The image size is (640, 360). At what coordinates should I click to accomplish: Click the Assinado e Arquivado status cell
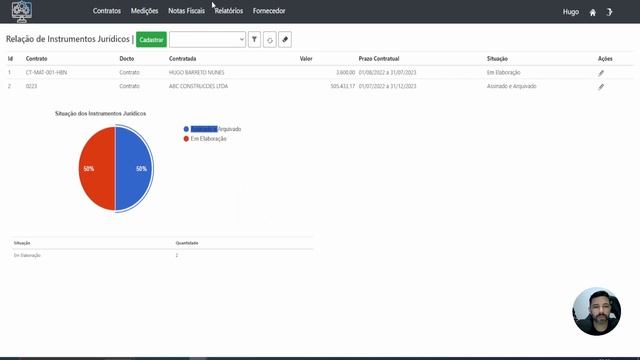(x=511, y=87)
